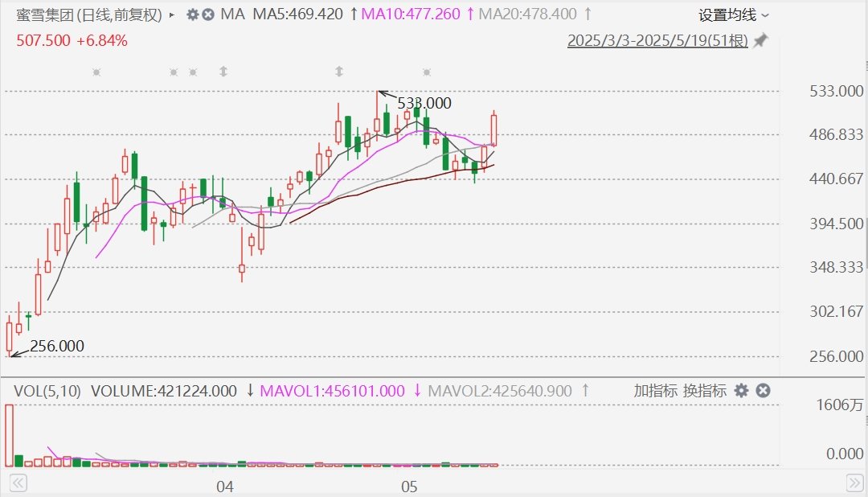The width and height of the screenshot is (868, 497).
Task: Pin the date range with pushpin icon
Action: pyautogui.click(x=760, y=40)
